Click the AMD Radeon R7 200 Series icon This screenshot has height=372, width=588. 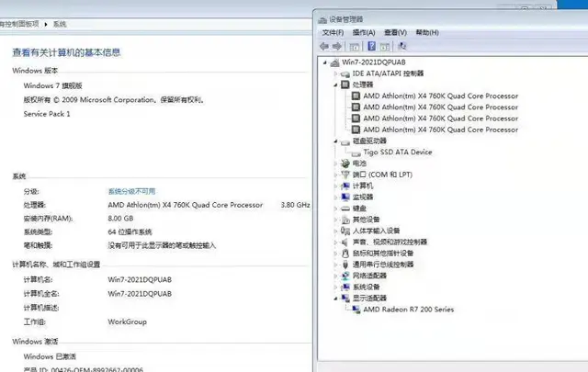(x=356, y=310)
